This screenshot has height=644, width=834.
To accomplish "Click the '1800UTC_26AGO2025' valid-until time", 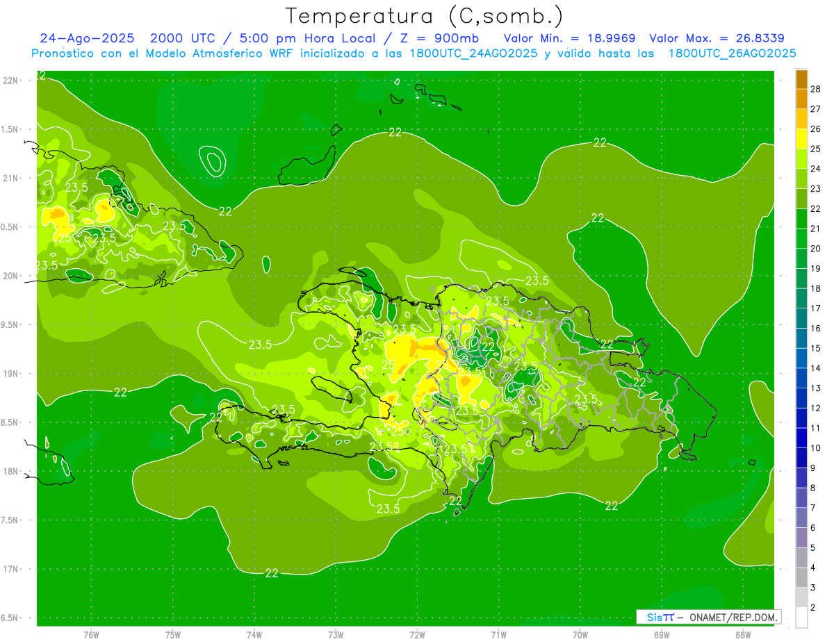I will click(x=732, y=53).
